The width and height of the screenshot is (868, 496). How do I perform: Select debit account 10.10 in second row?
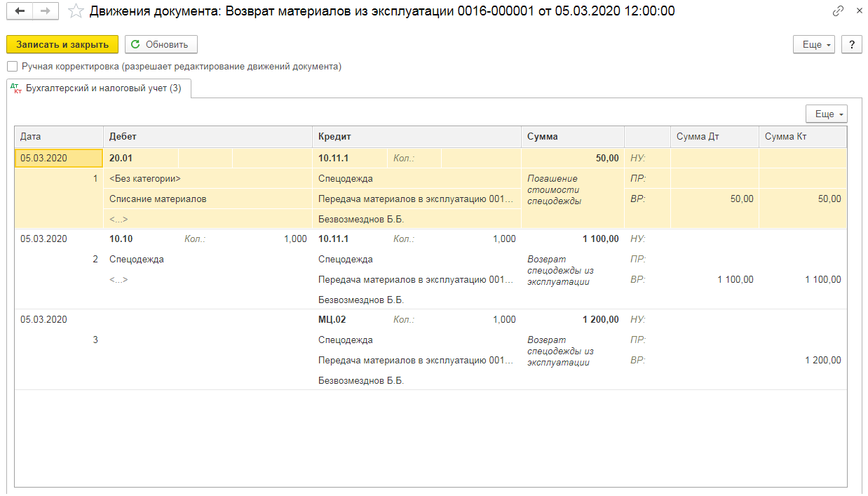tap(121, 239)
